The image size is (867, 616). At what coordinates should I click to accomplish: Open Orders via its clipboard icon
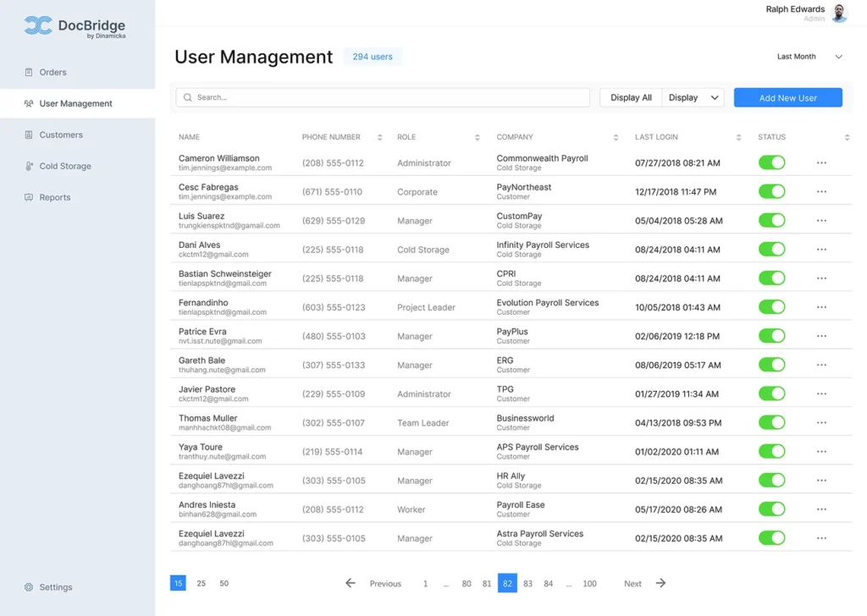click(x=29, y=72)
